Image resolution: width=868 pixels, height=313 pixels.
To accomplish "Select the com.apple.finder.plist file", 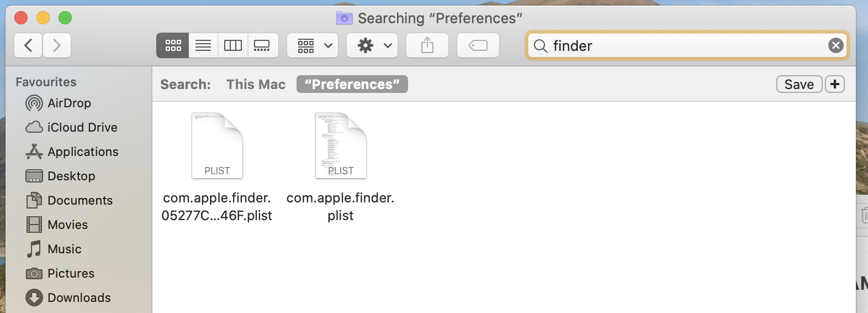I will pyautogui.click(x=341, y=147).
